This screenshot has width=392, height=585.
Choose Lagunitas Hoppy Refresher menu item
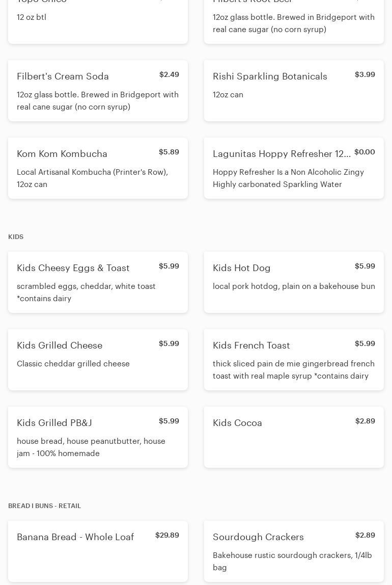(x=294, y=168)
